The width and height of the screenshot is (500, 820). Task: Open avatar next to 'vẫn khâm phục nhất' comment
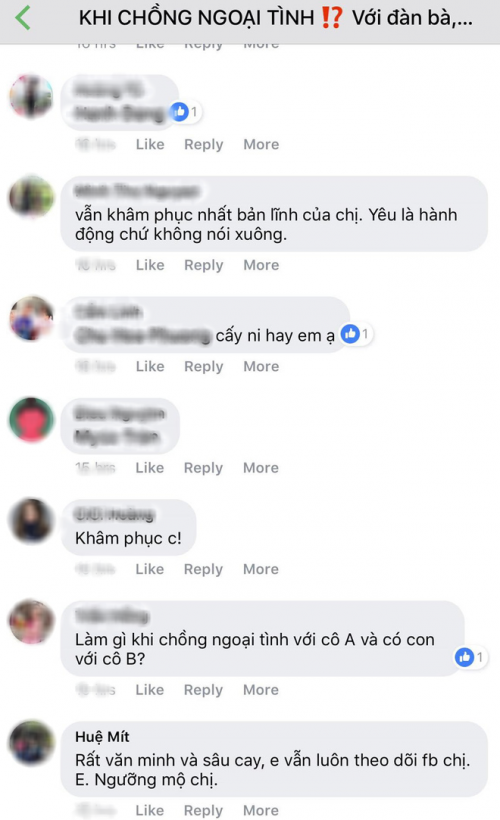(x=32, y=197)
